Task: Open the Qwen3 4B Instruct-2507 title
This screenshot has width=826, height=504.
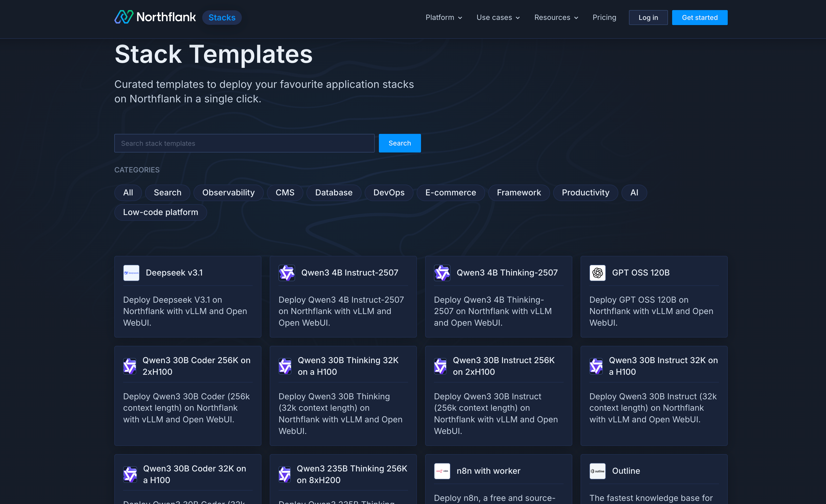Action: point(350,273)
